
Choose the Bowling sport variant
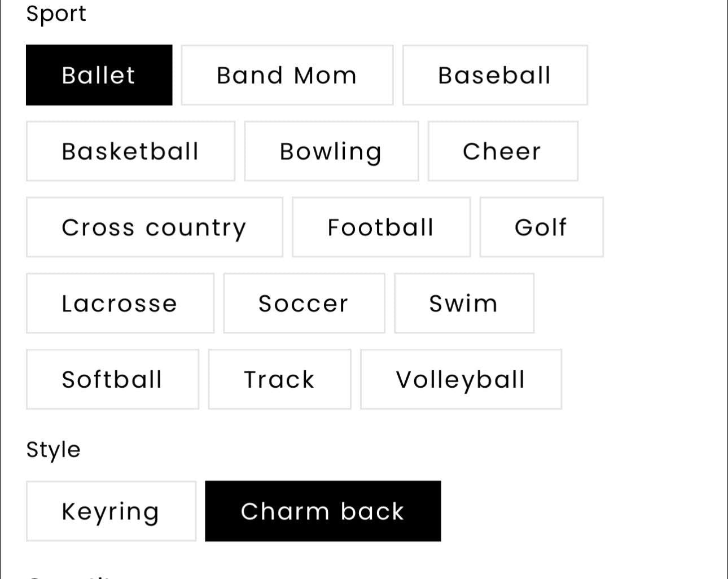point(331,151)
